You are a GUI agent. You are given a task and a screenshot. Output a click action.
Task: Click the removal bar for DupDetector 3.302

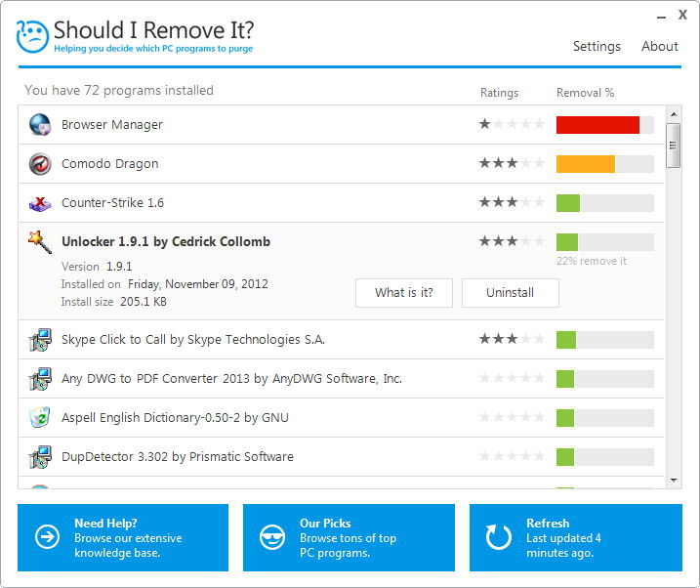tap(605, 457)
